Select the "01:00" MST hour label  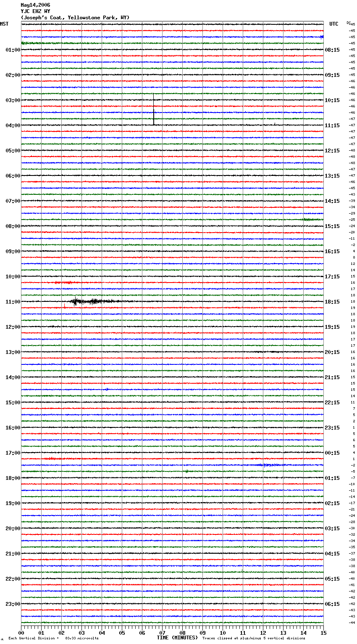(13, 50)
